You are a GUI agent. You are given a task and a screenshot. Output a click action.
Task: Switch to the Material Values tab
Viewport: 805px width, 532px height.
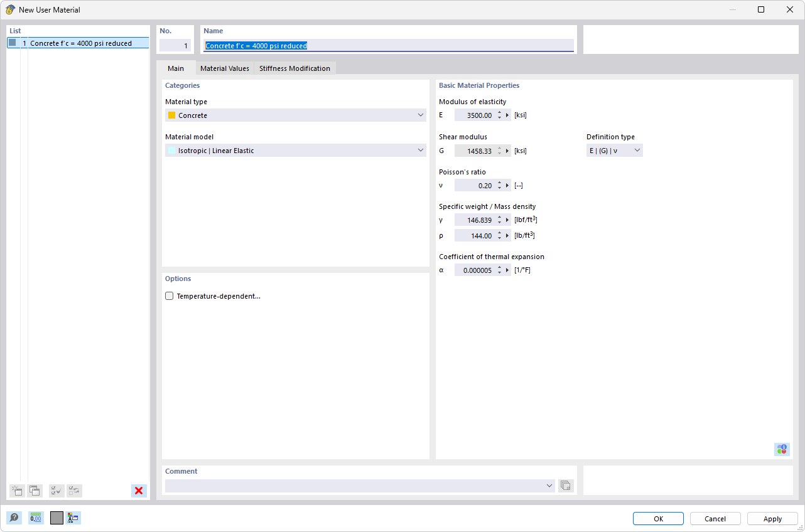click(x=224, y=68)
